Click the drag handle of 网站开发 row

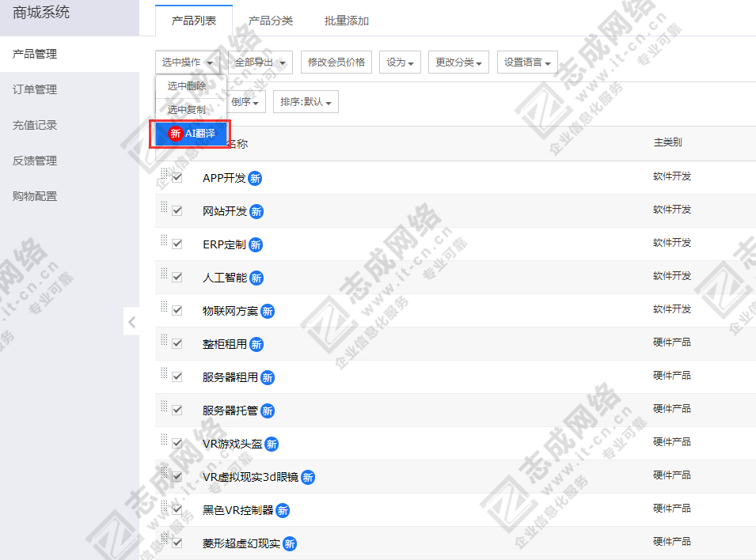(x=164, y=206)
